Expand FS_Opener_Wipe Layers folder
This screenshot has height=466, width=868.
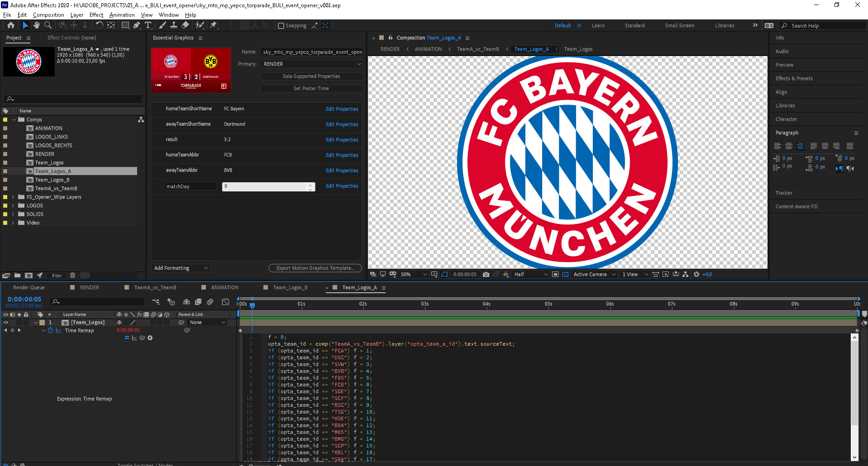pos(13,197)
